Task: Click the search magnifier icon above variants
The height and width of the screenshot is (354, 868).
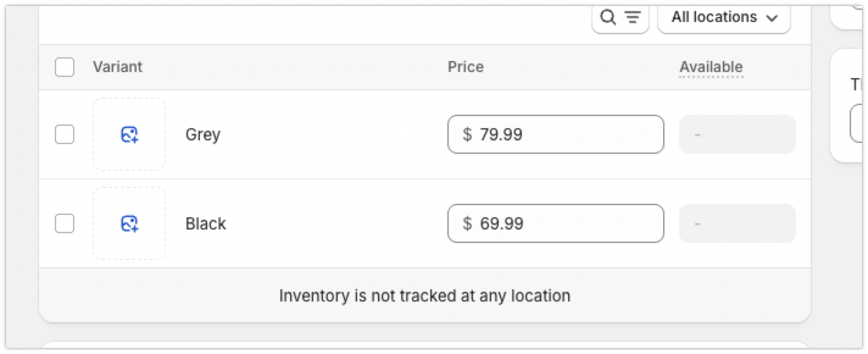Action: pos(608,17)
